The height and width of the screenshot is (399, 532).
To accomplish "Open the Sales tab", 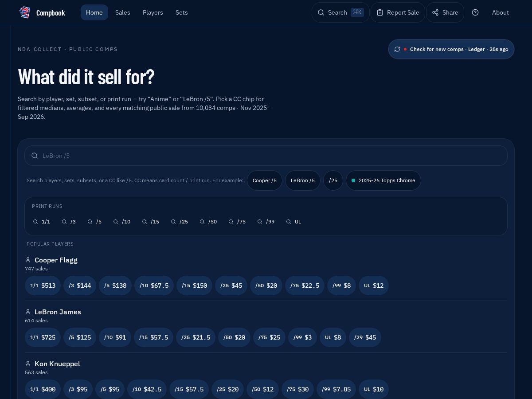I will coord(123,12).
